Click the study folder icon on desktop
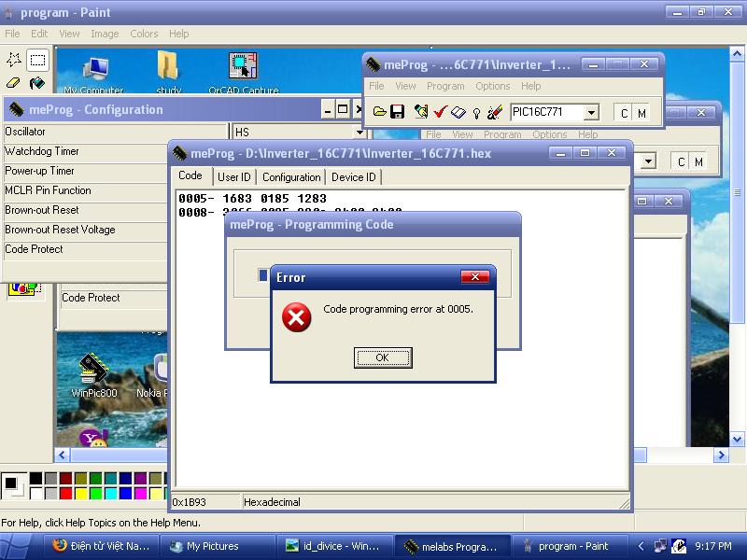 (x=168, y=73)
